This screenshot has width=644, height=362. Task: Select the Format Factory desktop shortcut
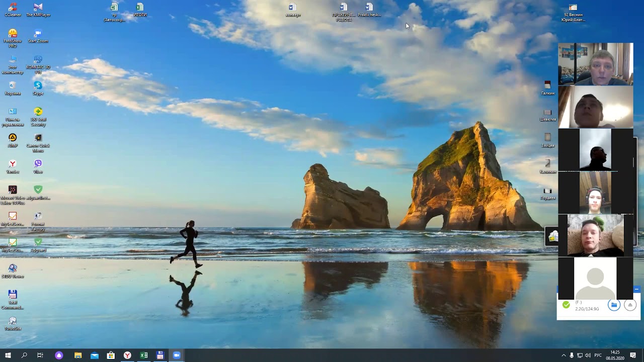[x=38, y=221]
